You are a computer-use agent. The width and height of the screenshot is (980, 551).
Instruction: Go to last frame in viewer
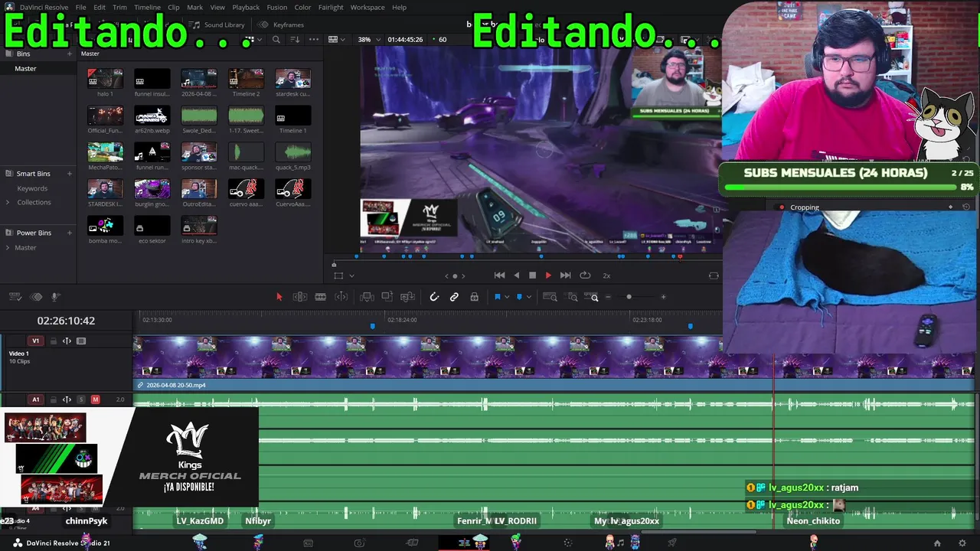point(565,275)
